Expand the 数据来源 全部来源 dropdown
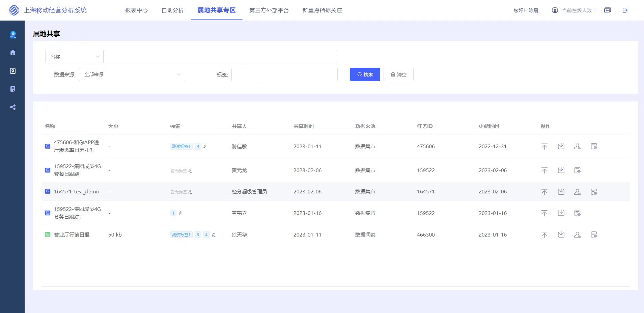This screenshot has height=313, width=644. point(132,74)
